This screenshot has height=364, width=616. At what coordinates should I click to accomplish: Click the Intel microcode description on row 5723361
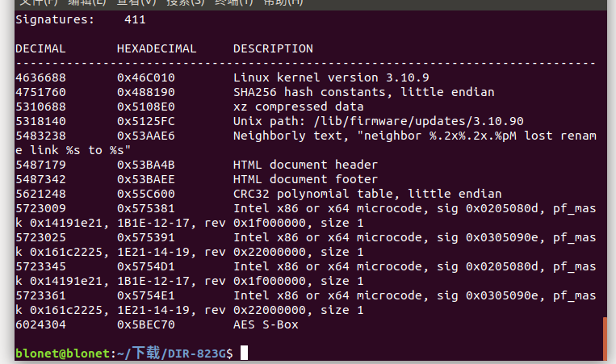click(x=415, y=295)
